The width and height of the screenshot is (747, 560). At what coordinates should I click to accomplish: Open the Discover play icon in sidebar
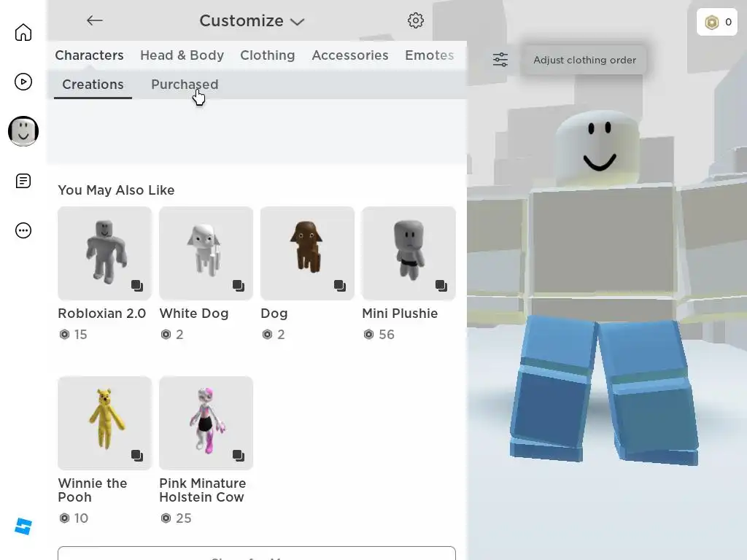point(23,82)
